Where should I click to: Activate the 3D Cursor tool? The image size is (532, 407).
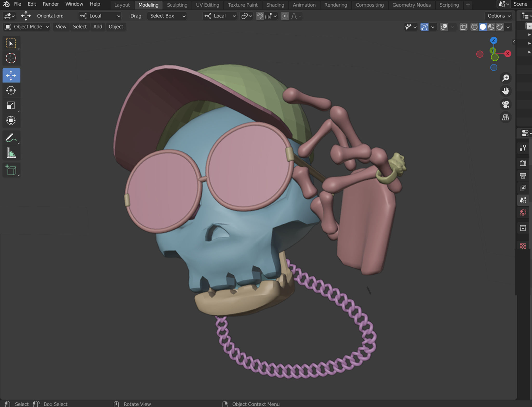click(x=11, y=58)
